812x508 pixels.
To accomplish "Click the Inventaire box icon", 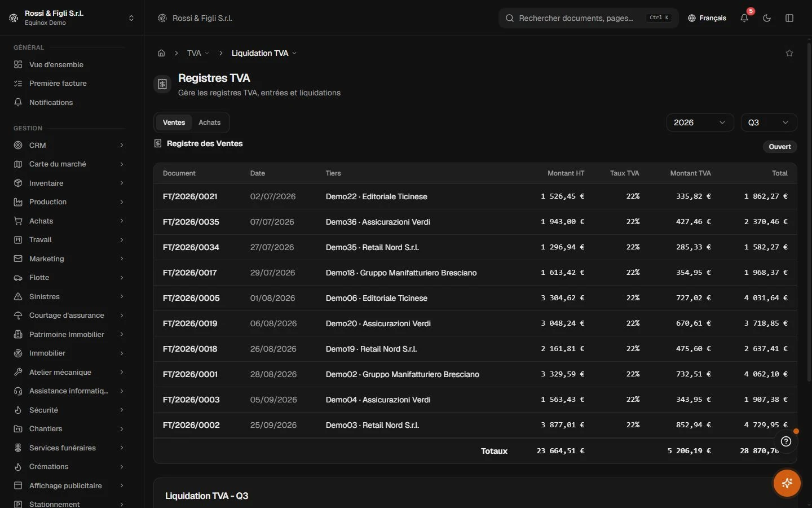I will point(18,183).
